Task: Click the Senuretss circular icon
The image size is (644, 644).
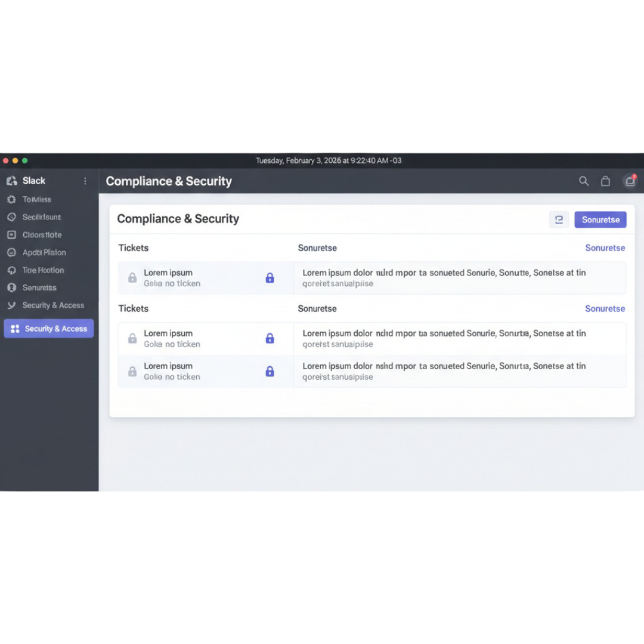Action: pyautogui.click(x=11, y=287)
